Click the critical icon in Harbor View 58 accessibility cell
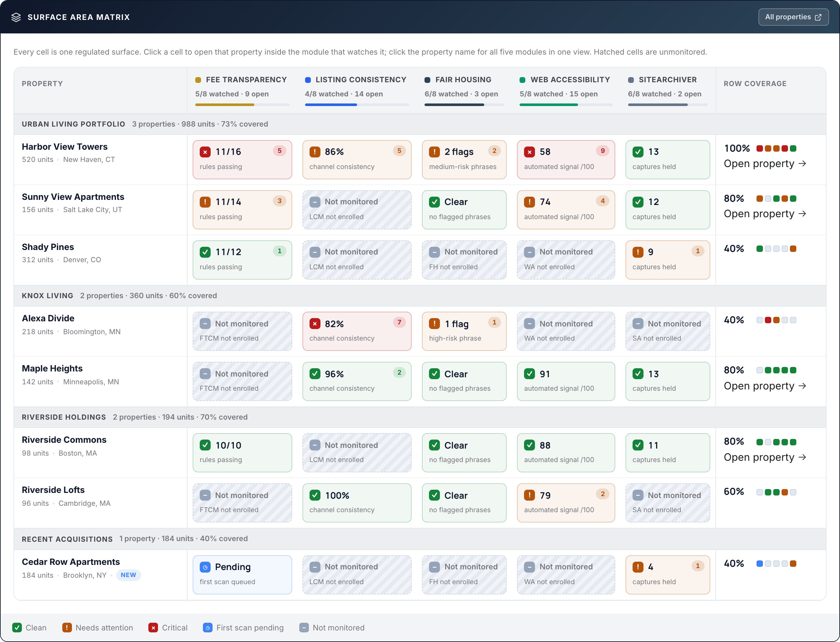Viewport: 840px width, 642px height. [529, 152]
